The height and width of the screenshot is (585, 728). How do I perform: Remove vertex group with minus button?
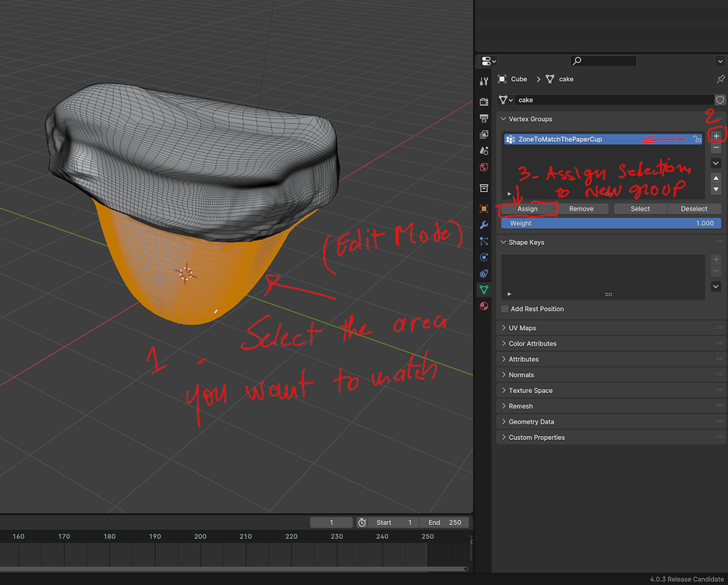coord(716,147)
